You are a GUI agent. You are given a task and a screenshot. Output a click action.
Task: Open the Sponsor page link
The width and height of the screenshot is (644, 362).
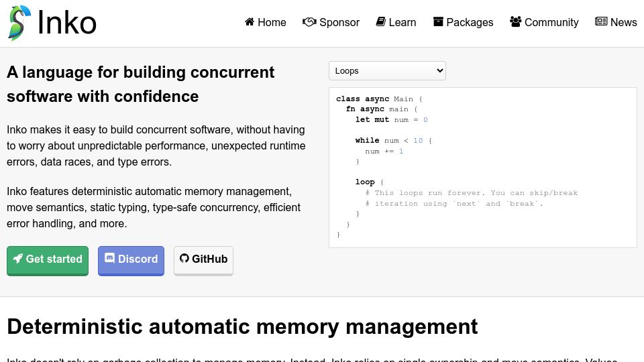(x=331, y=22)
